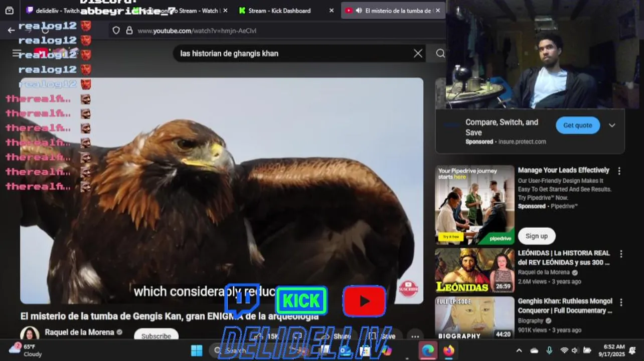Show hidden tray icons via the chevron
Viewport: 644px width, 361px height.
(x=519, y=350)
